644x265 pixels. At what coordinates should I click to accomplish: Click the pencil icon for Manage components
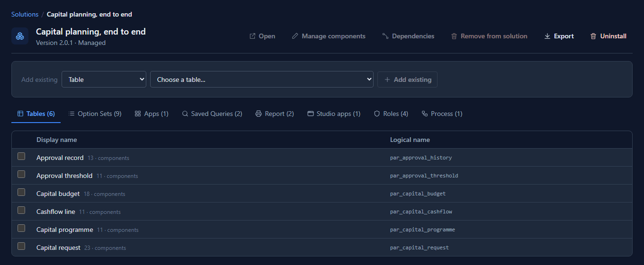[x=295, y=36]
